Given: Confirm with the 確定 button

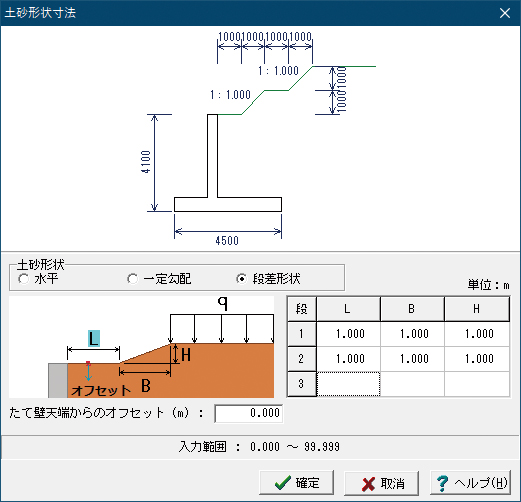Looking at the screenshot, I should coord(297,483).
